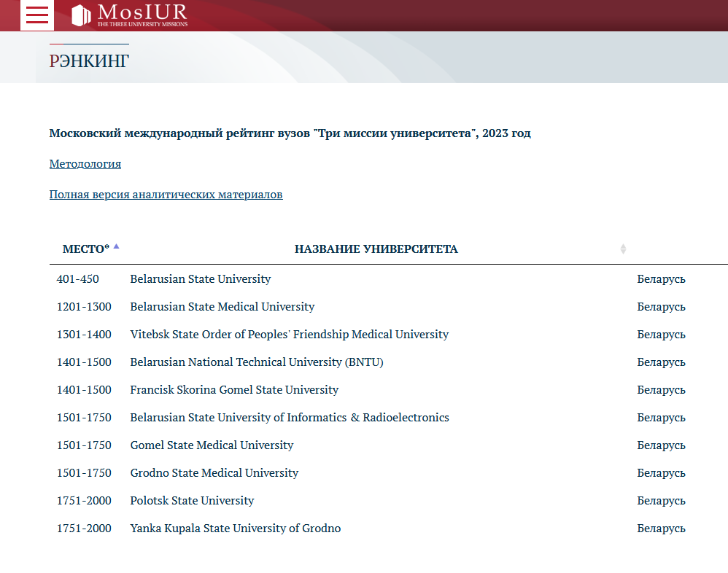Click rank 1501-1750 for Informatics & Radioelectronics row
The width and height of the screenshot is (728, 573).
[x=84, y=418]
